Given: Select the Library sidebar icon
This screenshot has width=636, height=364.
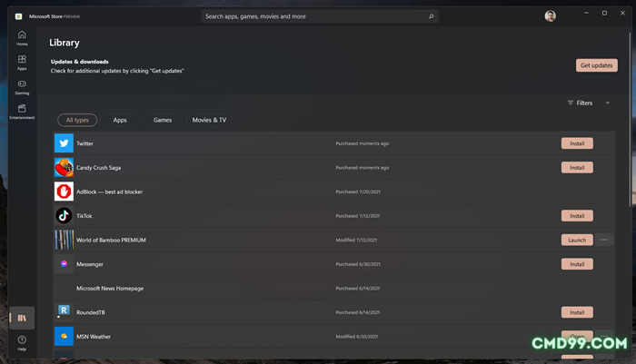Looking at the screenshot, I should click(22, 318).
